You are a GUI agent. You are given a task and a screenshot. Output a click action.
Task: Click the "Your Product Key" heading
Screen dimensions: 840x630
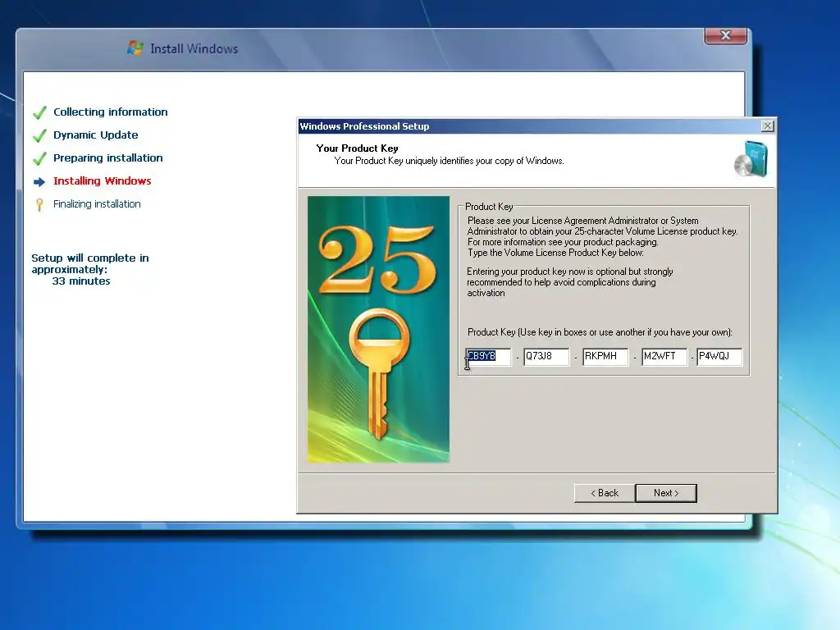[x=357, y=148]
